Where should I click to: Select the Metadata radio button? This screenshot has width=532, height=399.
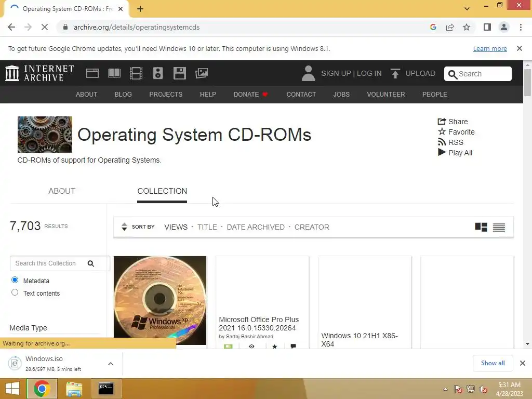click(x=15, y=280)
